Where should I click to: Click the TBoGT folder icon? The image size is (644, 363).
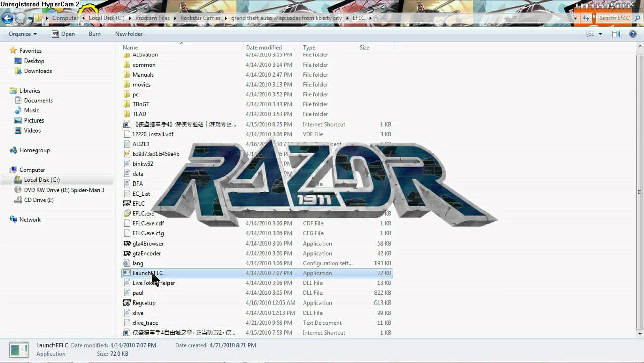click(127, 104)
